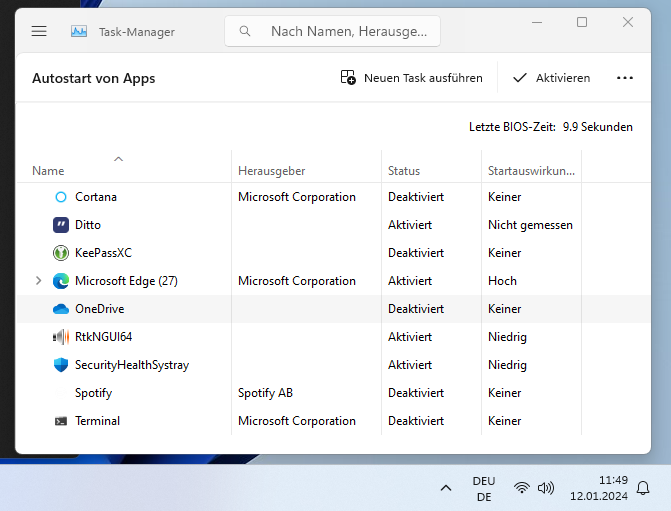Image resolution: width=671 pixels, height=511 pixels.
Task: Select the Ditto entry name
Action: tap(88, 225)
